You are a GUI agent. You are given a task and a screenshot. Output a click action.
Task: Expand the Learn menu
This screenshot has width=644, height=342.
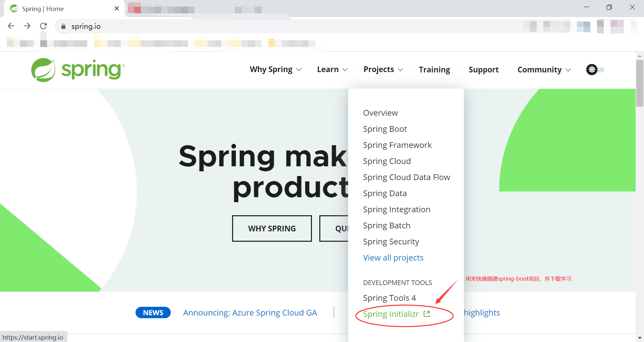tap(332, 69)
